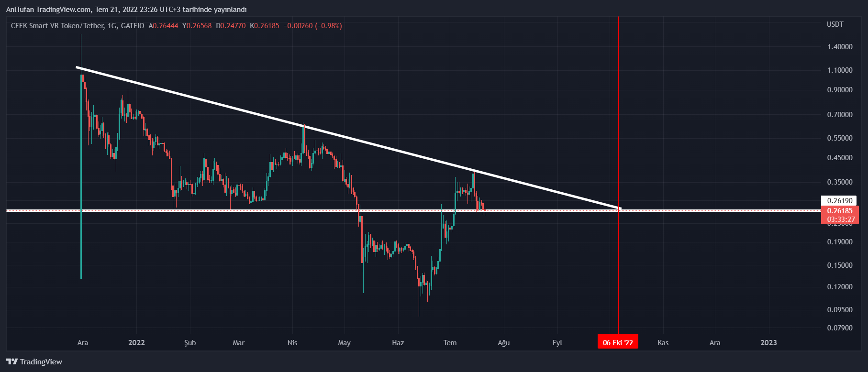Click the 0.07900 price axis label
This screenshot has width=868, height=372.
tap(840, 328)
